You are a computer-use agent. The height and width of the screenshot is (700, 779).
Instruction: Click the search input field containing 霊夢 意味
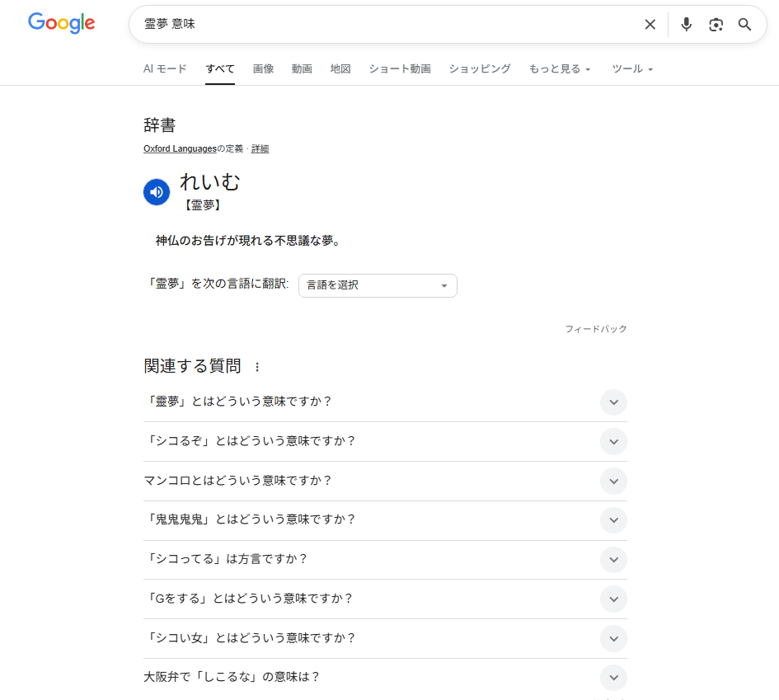[387, 25]
